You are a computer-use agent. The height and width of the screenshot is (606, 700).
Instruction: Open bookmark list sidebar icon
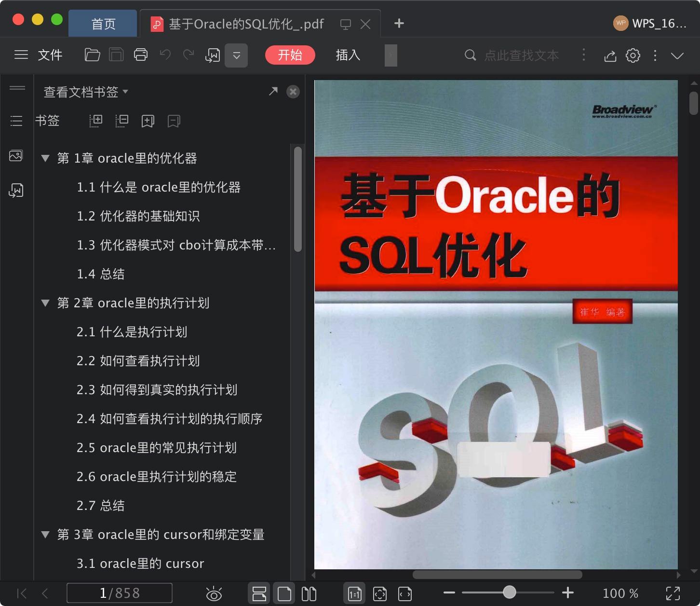pos(16,121)
